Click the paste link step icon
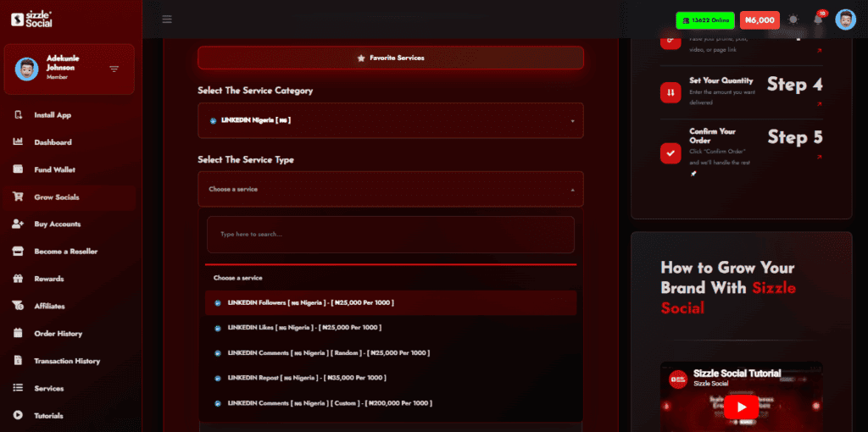Image resolution: width=868 pixels, height=432 pixels. [x=670, y=41]
